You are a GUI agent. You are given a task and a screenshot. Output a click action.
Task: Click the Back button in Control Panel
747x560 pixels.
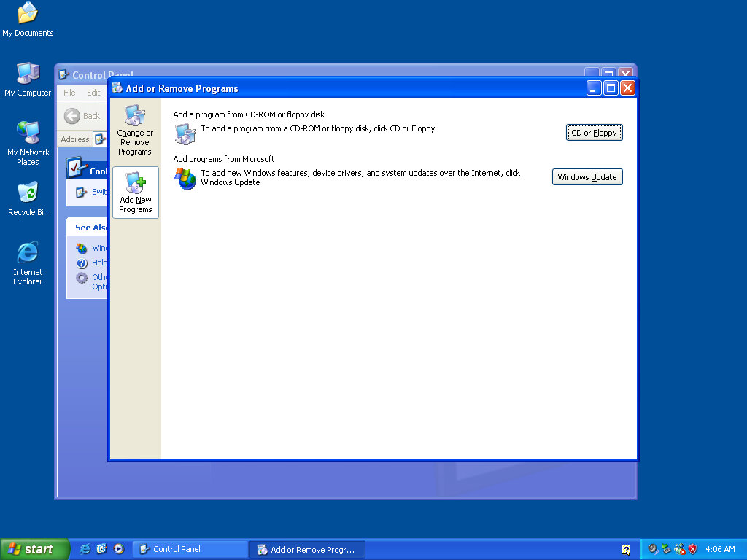[x=82, y=116]
